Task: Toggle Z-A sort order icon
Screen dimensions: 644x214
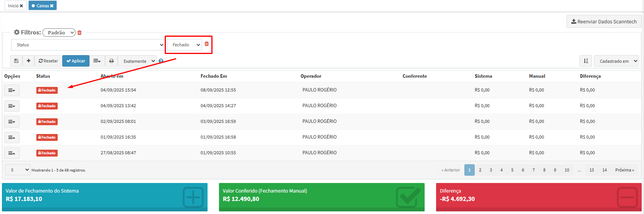Action: tap(586, 61)
